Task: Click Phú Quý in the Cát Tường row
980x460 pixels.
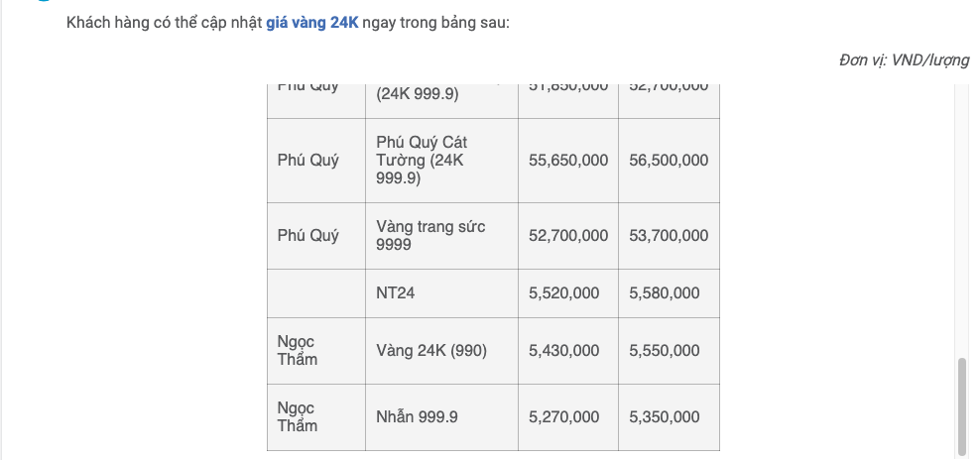Action: pos(307,161)
